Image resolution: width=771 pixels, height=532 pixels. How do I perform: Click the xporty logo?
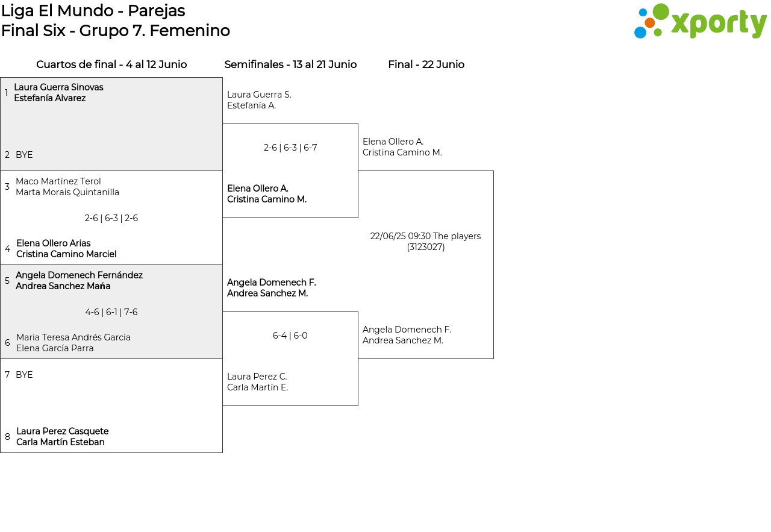pyautogui.click(x=700, y=22)
